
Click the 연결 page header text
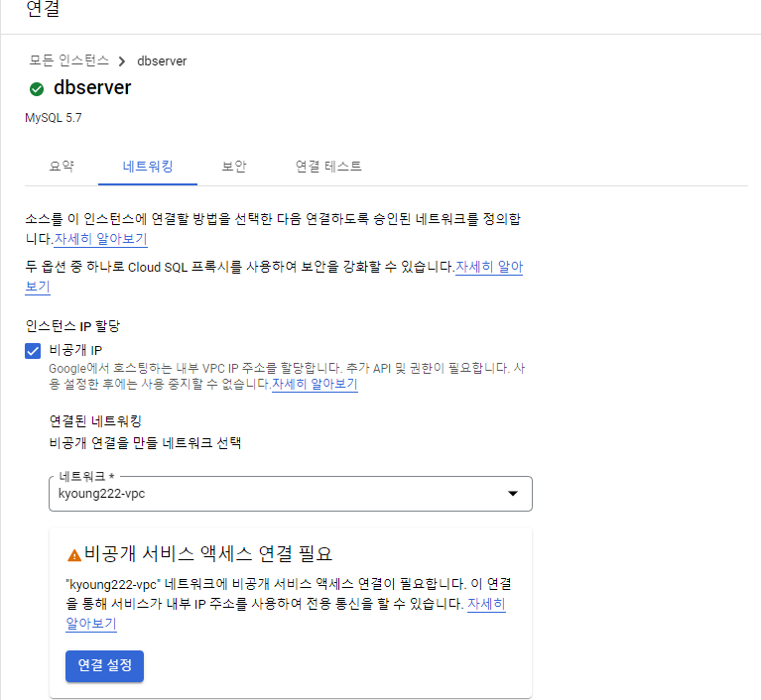43,8
